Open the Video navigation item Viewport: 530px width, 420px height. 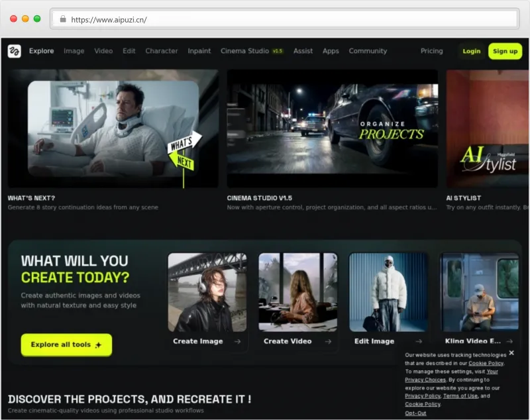click(x=103, y=51)
